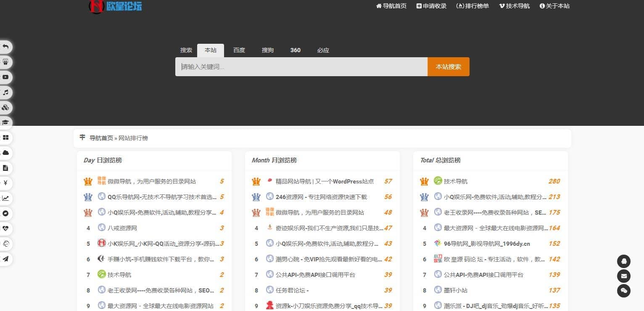This screenshot has height=311, width=644.
Task: Click the email envelope floating button
Action: [x=623, y=276]
